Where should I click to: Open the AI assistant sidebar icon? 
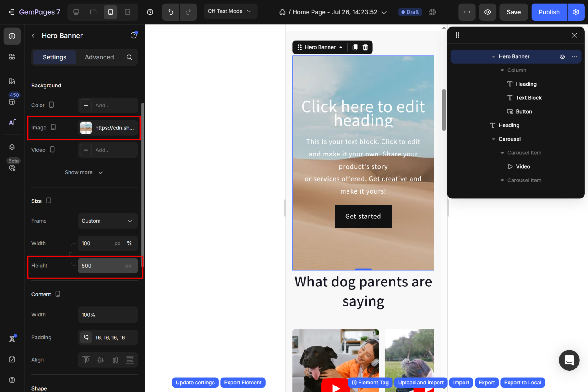pyautogui.click(x=12, y=122)
